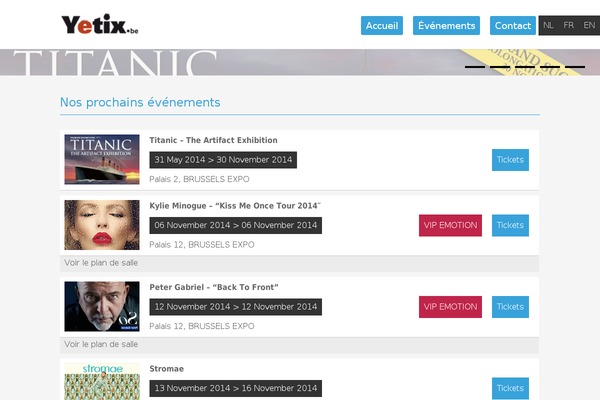Select the fourth banner slide indicator
The width and height of the screenshot is (600, 400).
[550, 67]
